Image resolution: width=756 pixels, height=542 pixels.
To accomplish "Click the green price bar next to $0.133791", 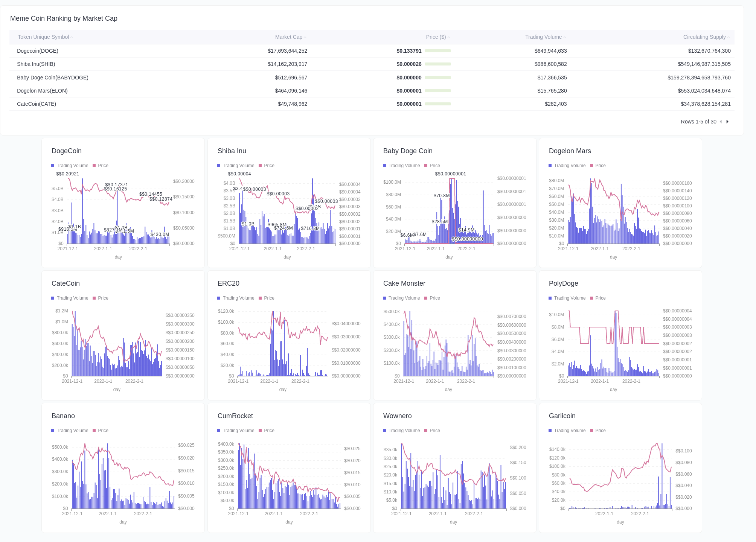I will pos(437,51).
